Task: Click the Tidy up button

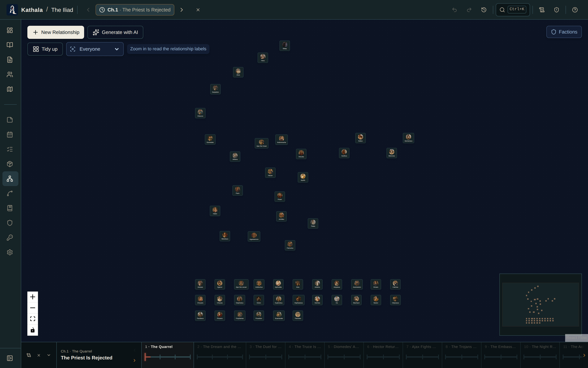Action: tap(45, 49)
